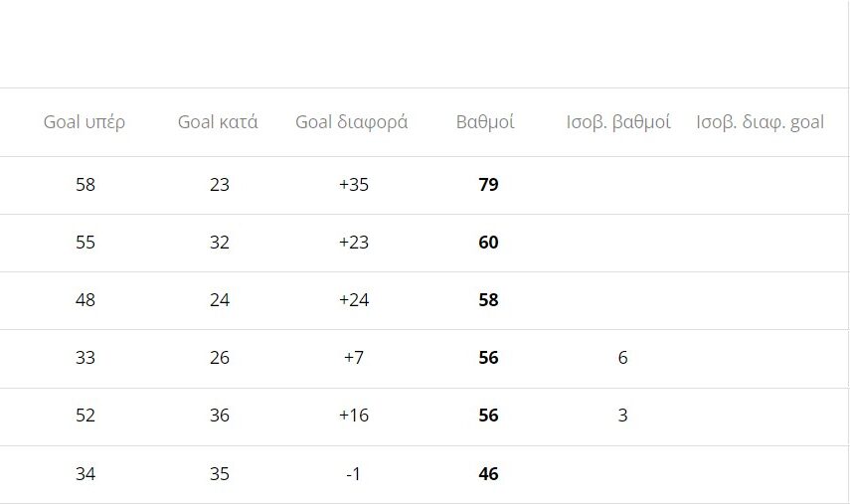Click the "Ισοβ. διαφ. goal" column header
This screenshot has width=850, height=504.
[x=761, y=122]
